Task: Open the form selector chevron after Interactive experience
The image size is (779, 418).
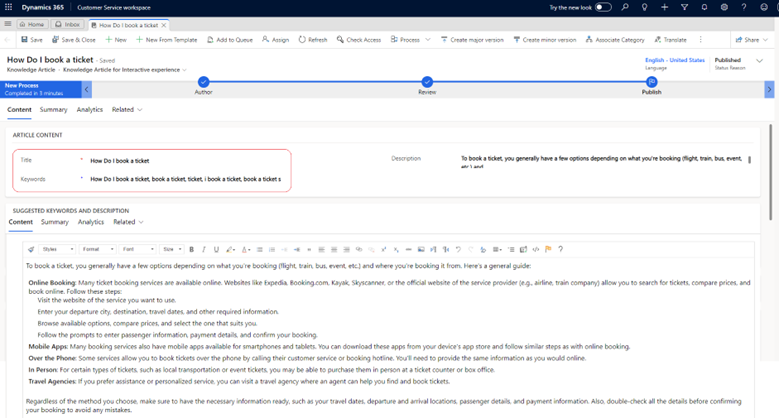Action: 185,70
